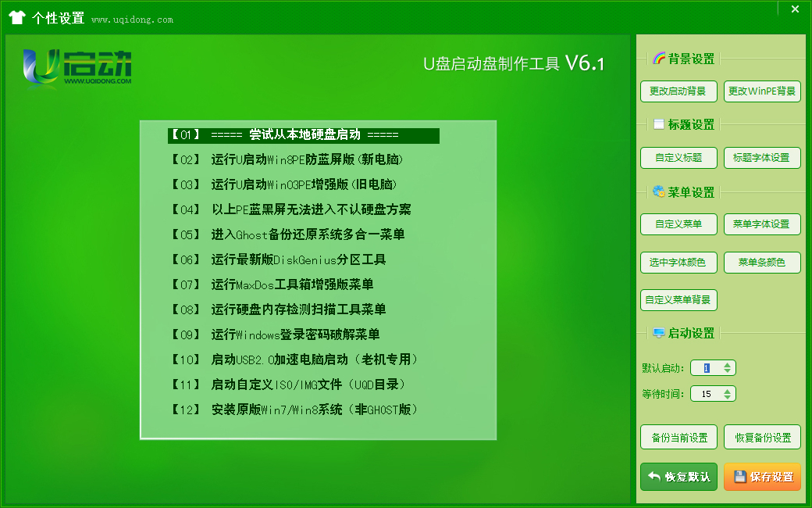Click the U启动 logo
Image resolution: width=812 pixels, height=508 pixels.
[x=77, y=67]
